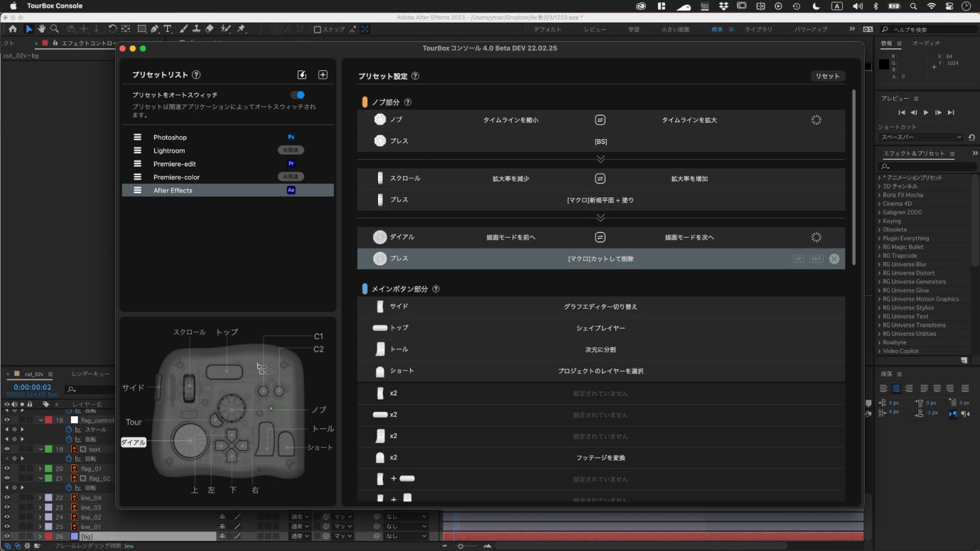Select the Premiere-edit preset
The height and width of the screenshot is (551, 980).
click(x=227, y=164)
